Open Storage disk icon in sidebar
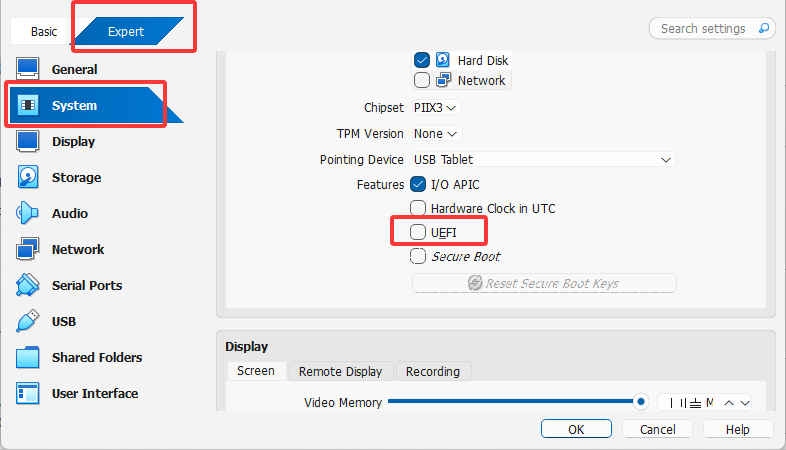 27,177
